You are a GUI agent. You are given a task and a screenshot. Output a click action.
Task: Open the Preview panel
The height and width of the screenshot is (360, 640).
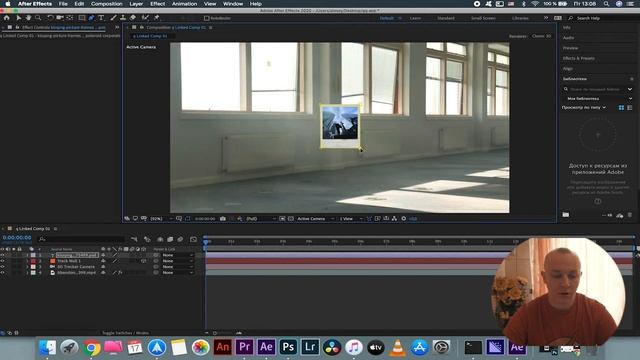pyautogui.click(x=570, y=48)
